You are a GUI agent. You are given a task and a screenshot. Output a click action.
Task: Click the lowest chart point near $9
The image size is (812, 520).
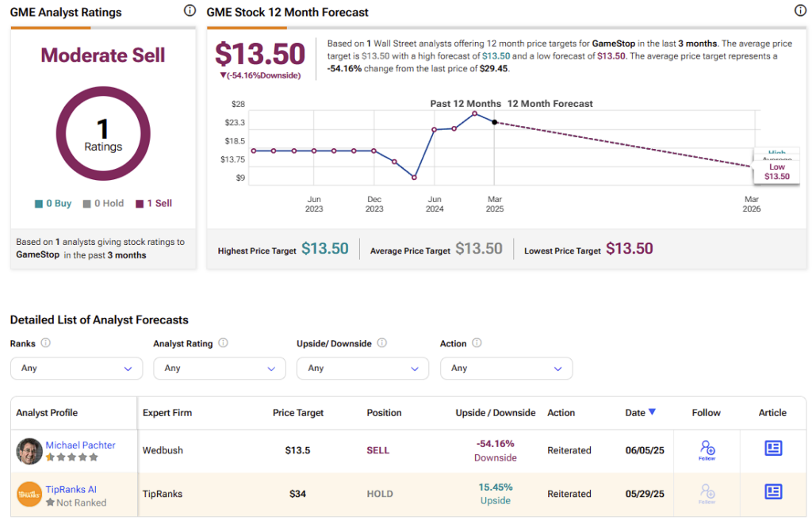pos(414,178)
